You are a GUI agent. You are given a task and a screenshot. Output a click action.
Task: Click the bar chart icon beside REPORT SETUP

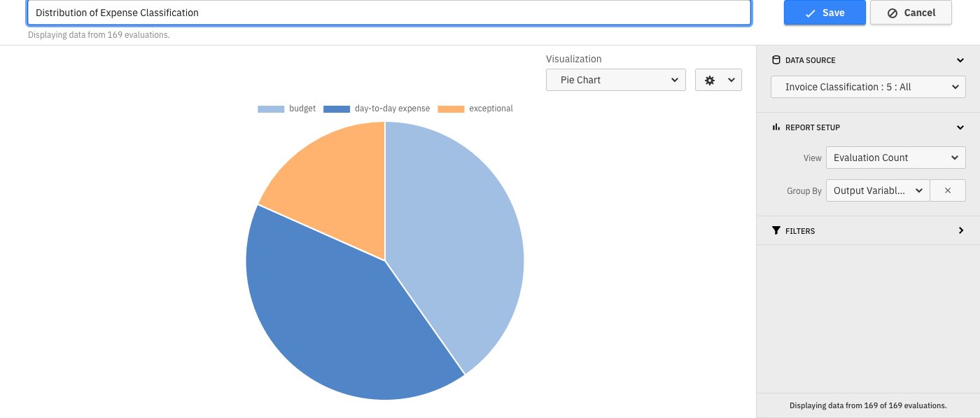pyautogui.click(x=776, y=127)
